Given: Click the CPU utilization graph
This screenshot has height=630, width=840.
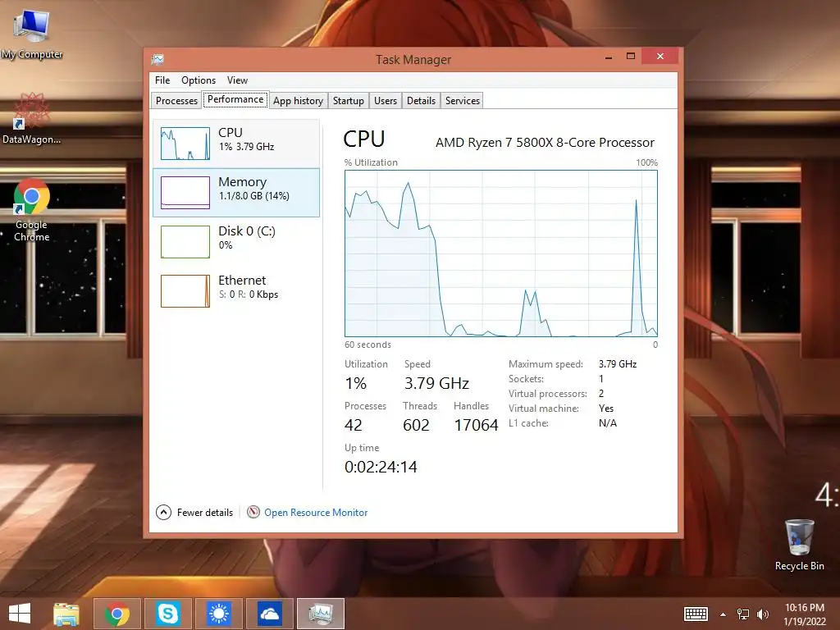Looking at the screenshot, I should [x=501, y=253].
